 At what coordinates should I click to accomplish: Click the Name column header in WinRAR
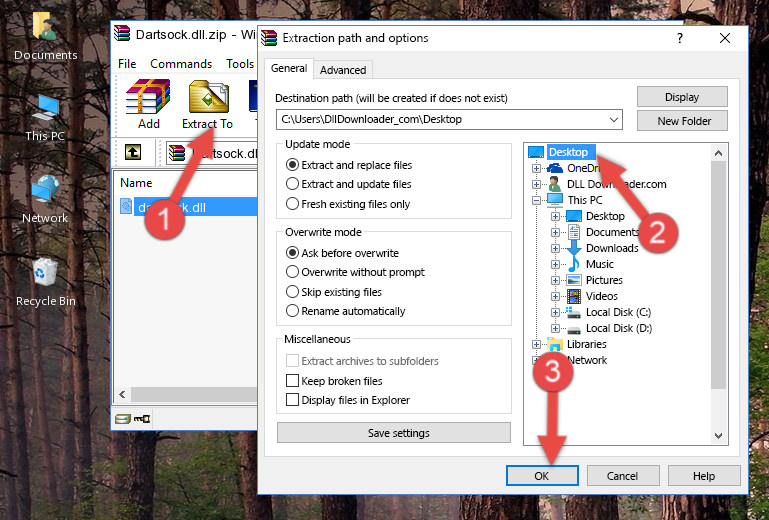[136, 182]
